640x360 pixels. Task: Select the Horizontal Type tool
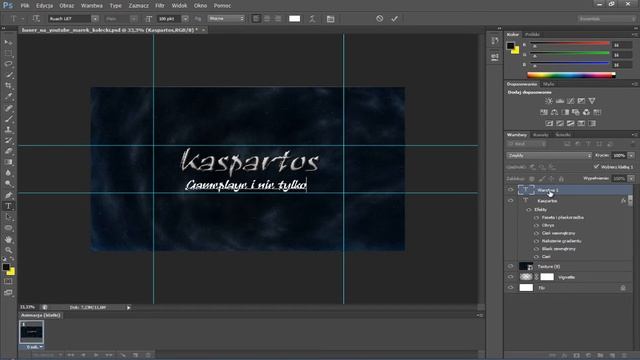tap(8, 206)
